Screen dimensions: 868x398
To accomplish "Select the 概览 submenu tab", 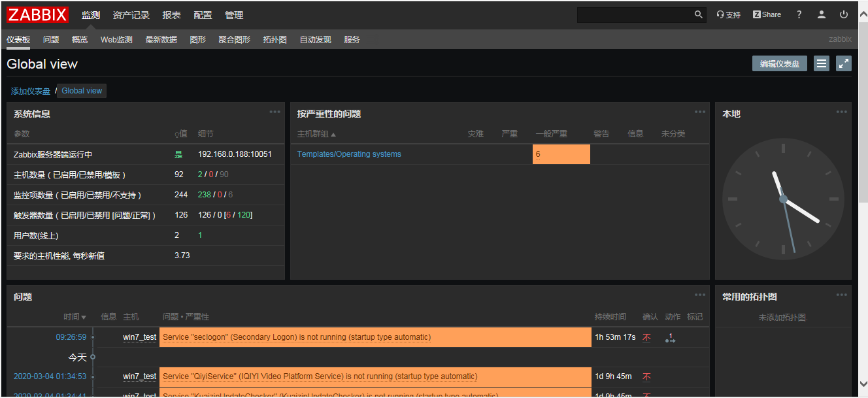I will pyautogui.click(x=80, y=40).
